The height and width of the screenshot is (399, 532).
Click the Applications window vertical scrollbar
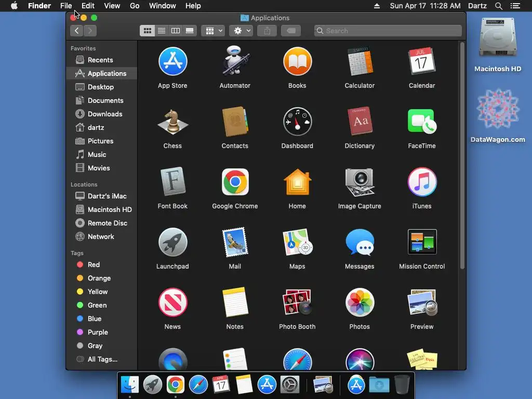462,156
